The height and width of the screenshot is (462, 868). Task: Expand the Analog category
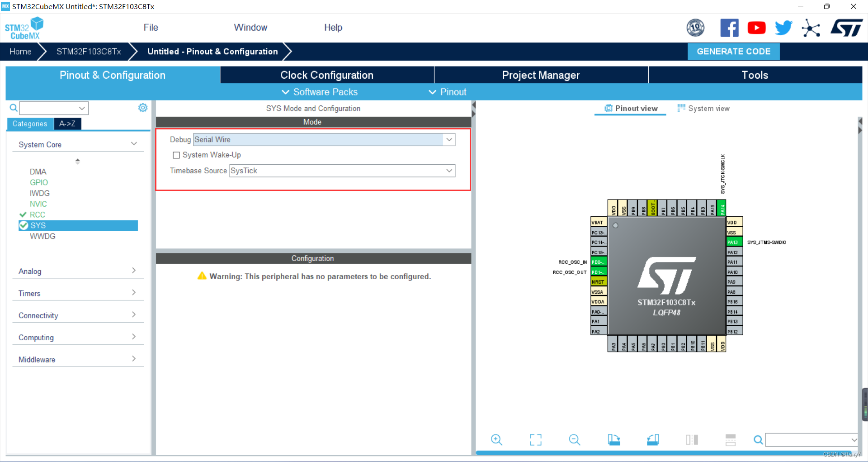[78, 271]
